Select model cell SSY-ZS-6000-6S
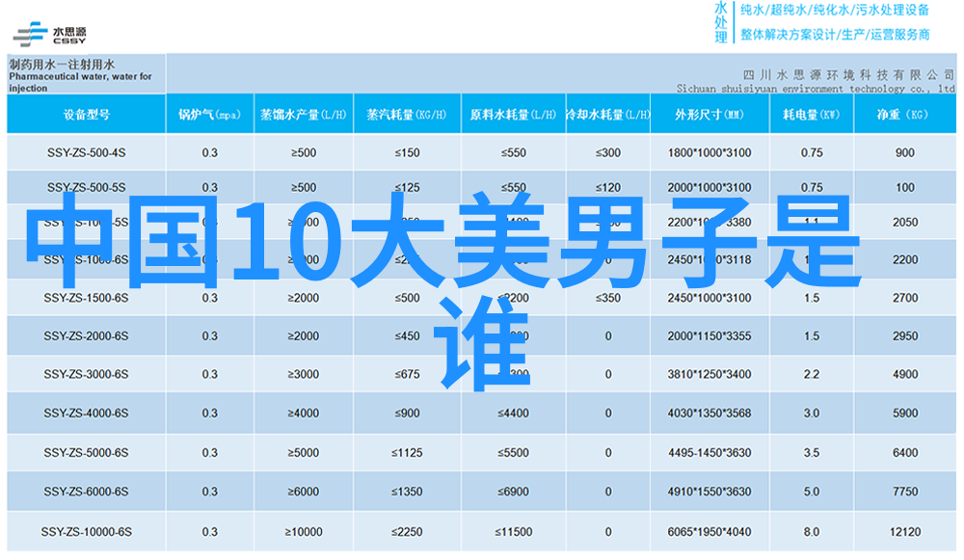The height and width of the screenshot is (560, 964). (x=86, y=492)
